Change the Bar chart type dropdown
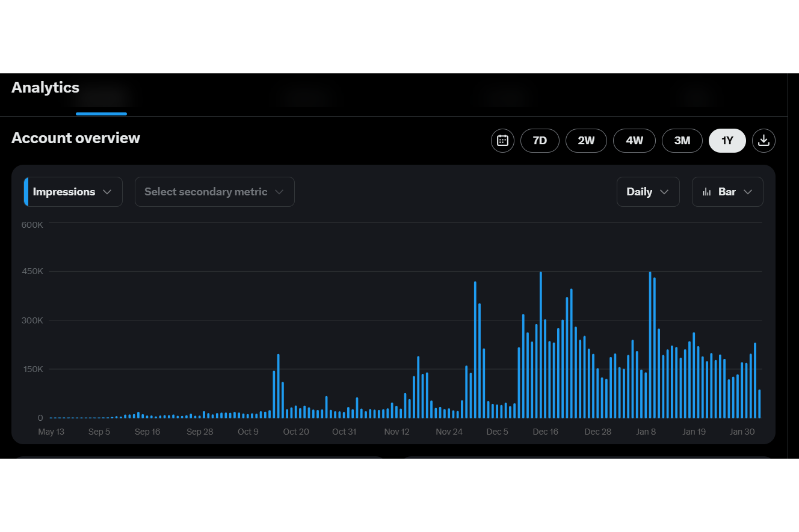799x532 pixels. (x=727, y=192)
